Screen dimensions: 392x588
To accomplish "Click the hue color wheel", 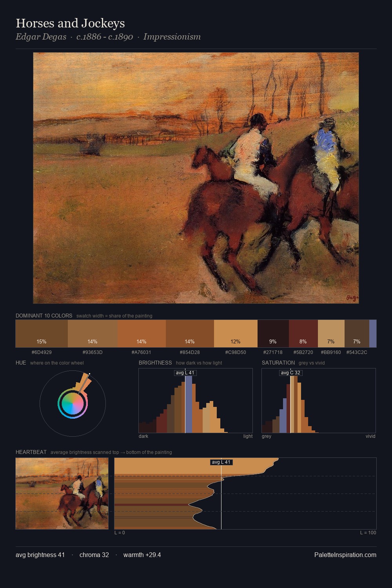I will point(73,403).
